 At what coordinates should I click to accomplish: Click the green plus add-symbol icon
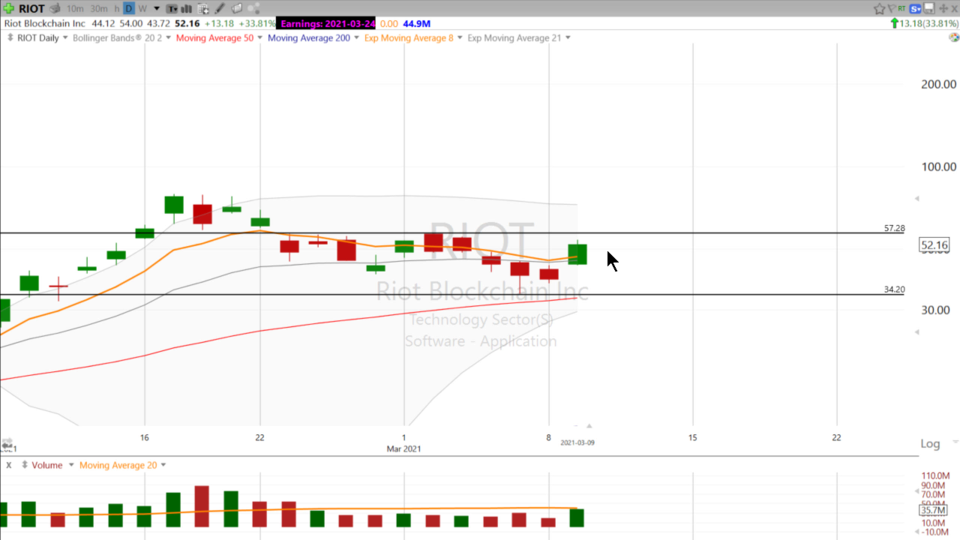[x=9, y=9]
